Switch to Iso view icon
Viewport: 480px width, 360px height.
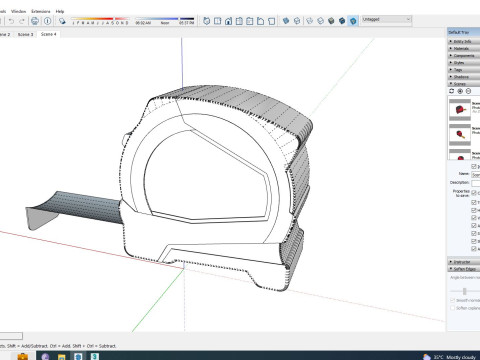[207, 21]
